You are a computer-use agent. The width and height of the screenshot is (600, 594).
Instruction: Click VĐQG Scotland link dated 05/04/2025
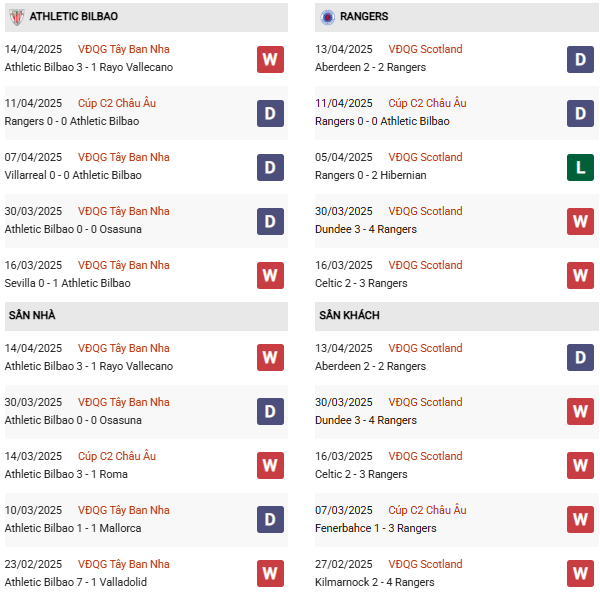click(x=425, y=158)
